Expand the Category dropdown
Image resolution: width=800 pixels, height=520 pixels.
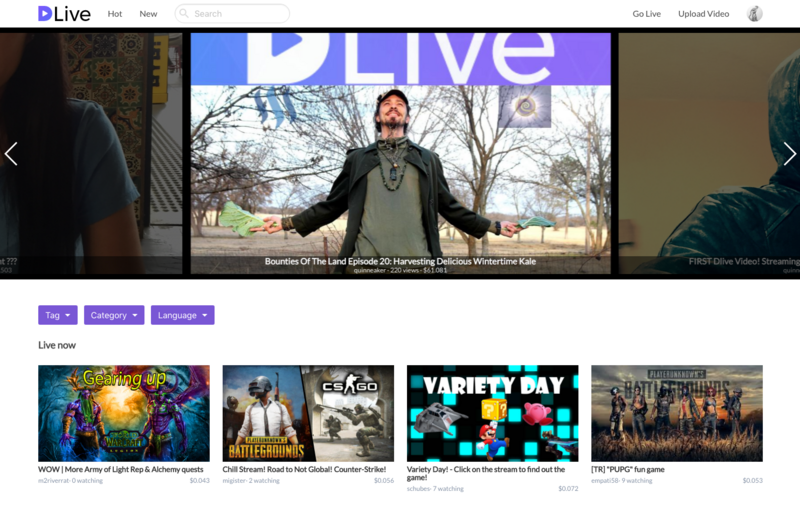coord(114,315)
